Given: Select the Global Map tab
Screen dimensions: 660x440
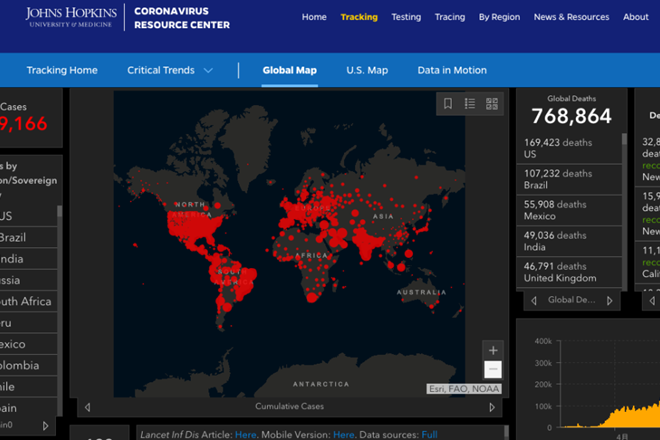Looking at the screenshot, I should point(290,70).
